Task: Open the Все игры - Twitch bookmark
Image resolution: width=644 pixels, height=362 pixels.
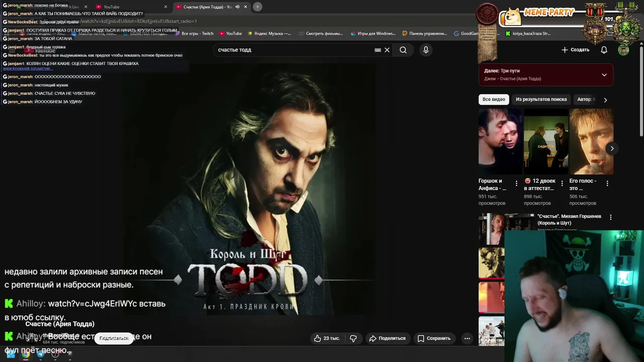Action: coord(194,33)
